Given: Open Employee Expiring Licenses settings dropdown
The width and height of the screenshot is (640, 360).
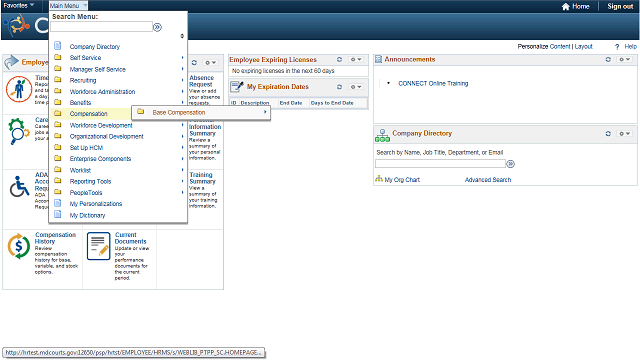Looking at the screenshot, I should click(356, 60).
